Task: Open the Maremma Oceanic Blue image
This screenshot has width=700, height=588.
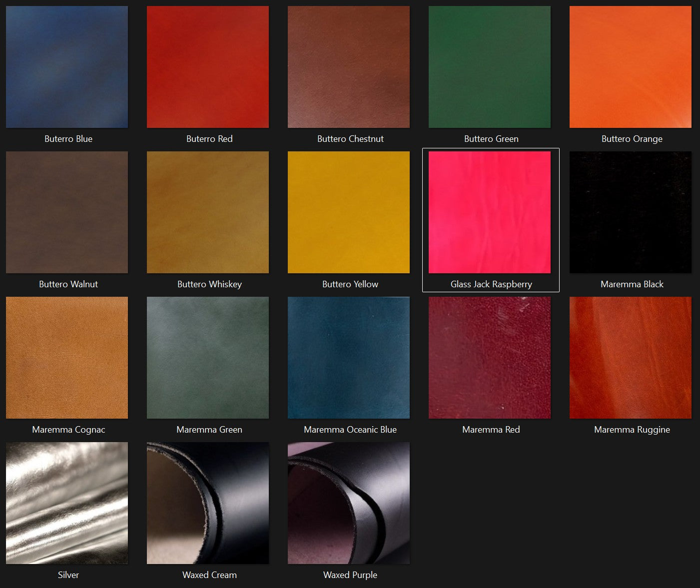Action: 349,358
